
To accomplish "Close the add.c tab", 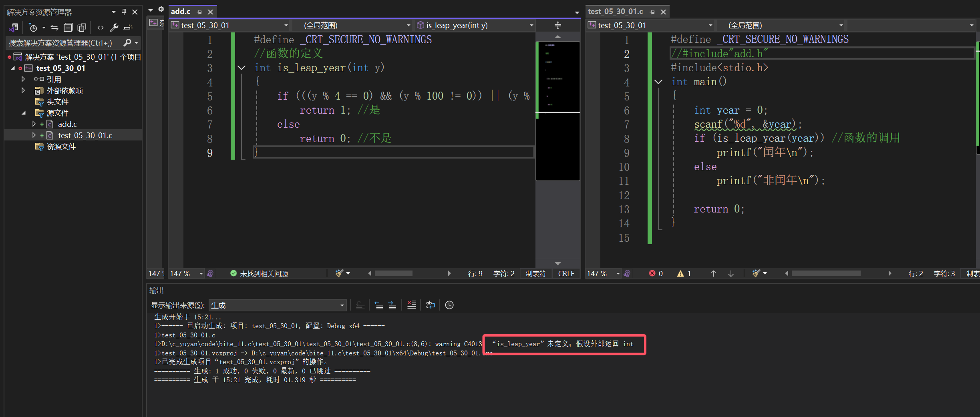I will [210, 12].
